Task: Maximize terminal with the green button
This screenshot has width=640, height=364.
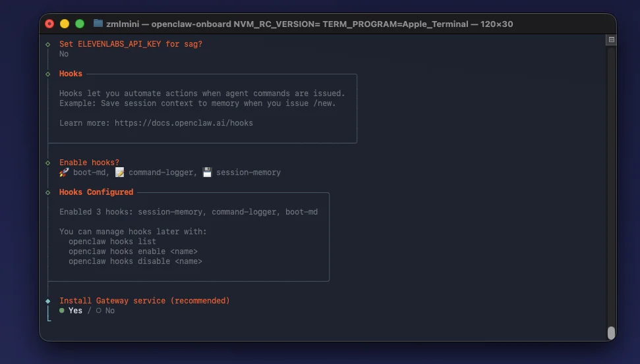Action: tap(80, 24)
